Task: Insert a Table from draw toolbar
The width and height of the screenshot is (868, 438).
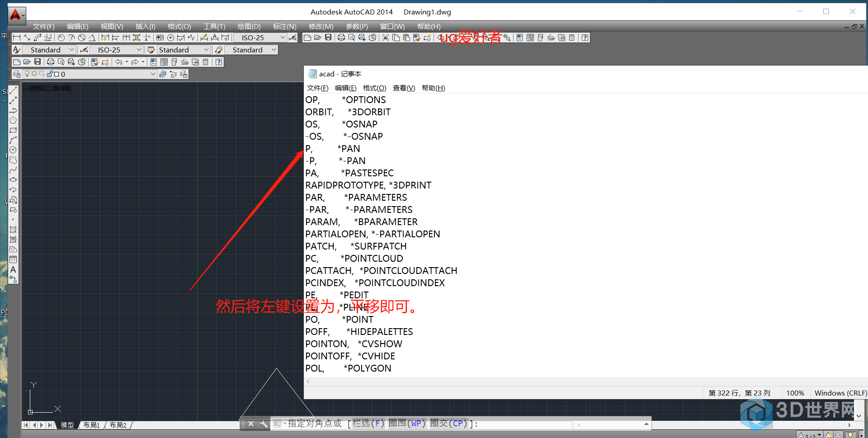Action: (13, 259)
